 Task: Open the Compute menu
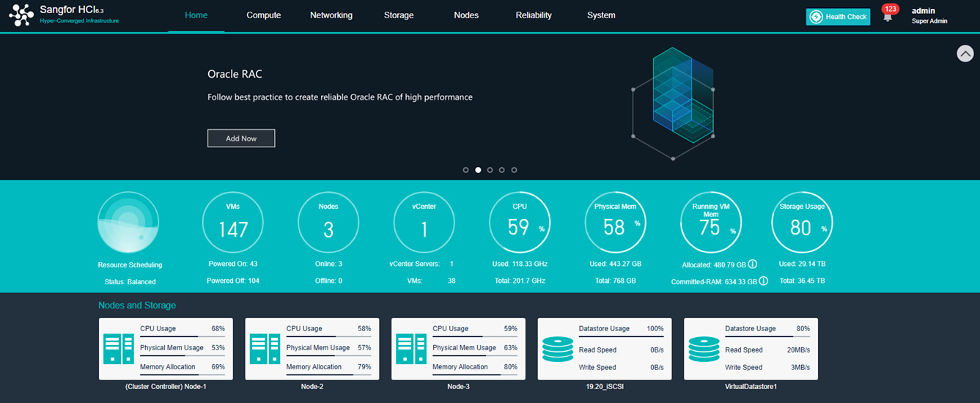pyautogui.click(x=264, y=15)
